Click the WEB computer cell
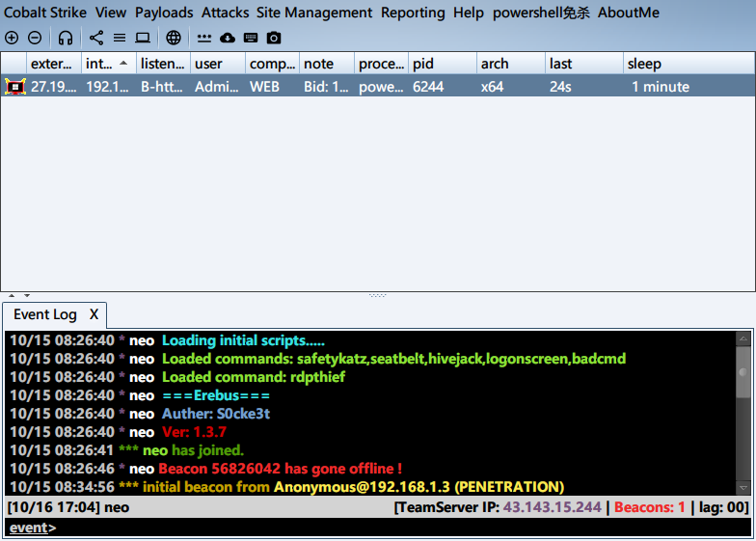Screen dimensions: 756x541 tap(272, 87)
